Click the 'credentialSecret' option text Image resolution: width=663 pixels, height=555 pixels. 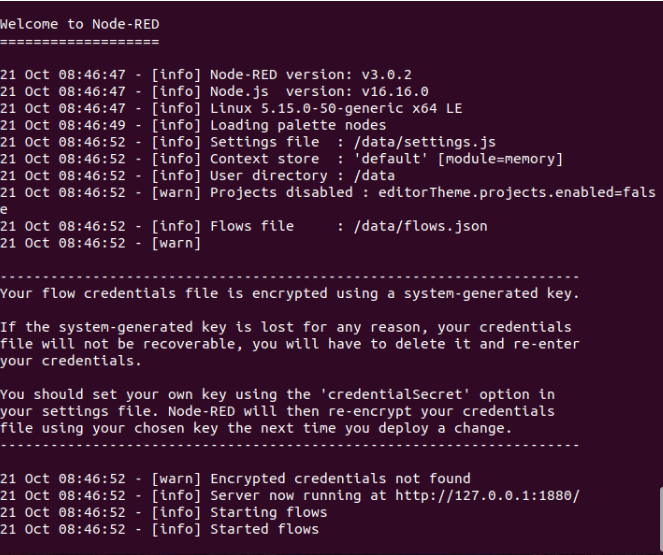pyautogui.click(x=395, y=394)
